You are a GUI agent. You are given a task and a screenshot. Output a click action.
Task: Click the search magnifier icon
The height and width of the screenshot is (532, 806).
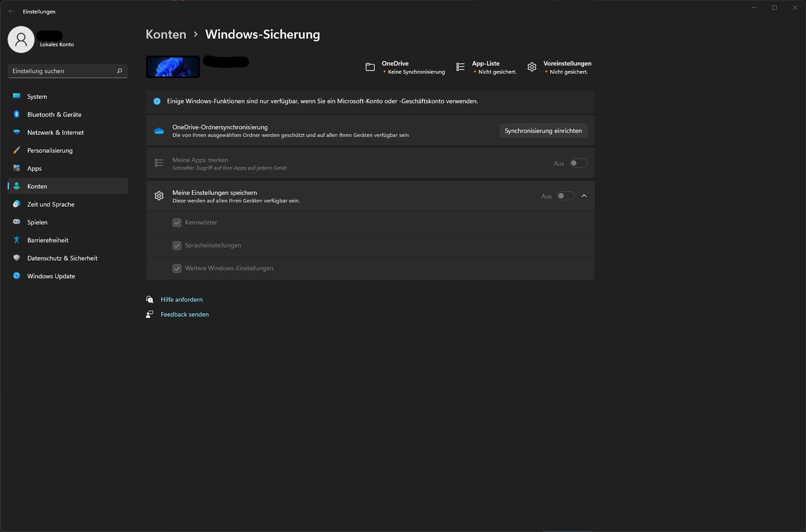(x=120, y=71)
